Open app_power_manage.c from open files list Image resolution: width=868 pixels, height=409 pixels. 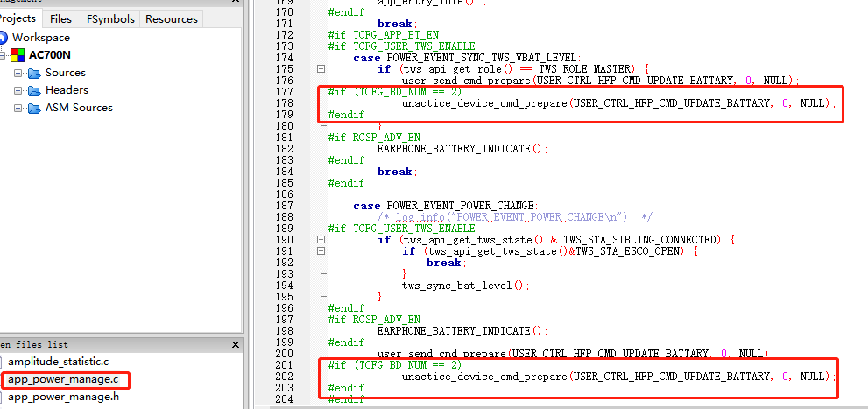tap(63, 380)
